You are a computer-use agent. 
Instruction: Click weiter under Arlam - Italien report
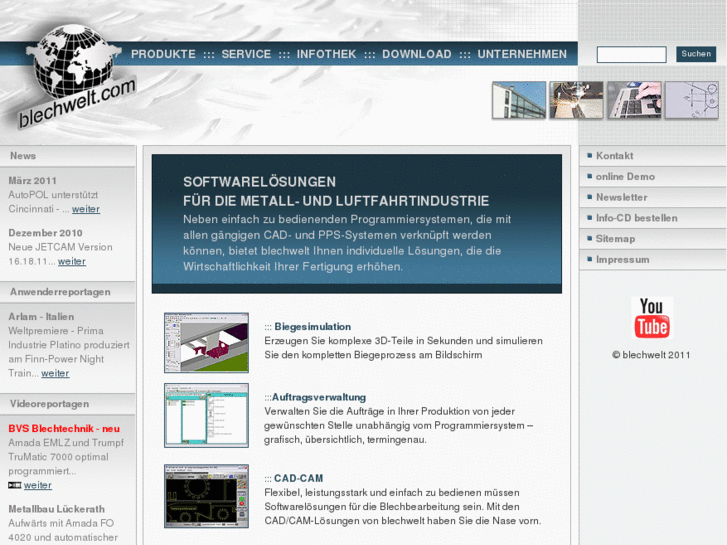click(x=55, y=373)
